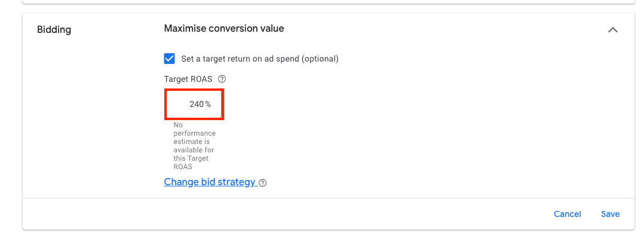Collapse the Bidding section with chevron
The image size is (644, 242).
point(613,30)
